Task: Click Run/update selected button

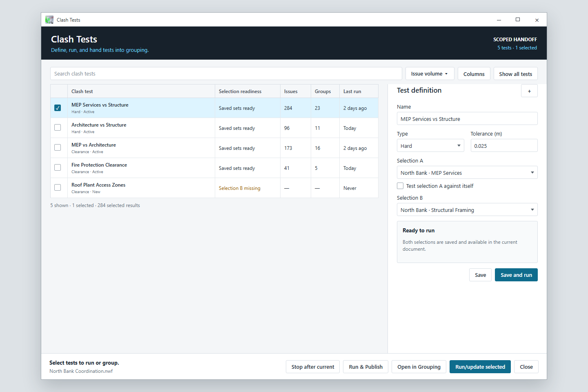Action: [480, 367]
